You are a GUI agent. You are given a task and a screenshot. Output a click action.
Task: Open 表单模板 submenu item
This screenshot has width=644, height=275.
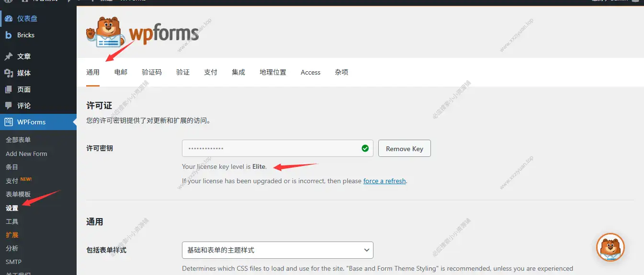click(x=18, y=194)
